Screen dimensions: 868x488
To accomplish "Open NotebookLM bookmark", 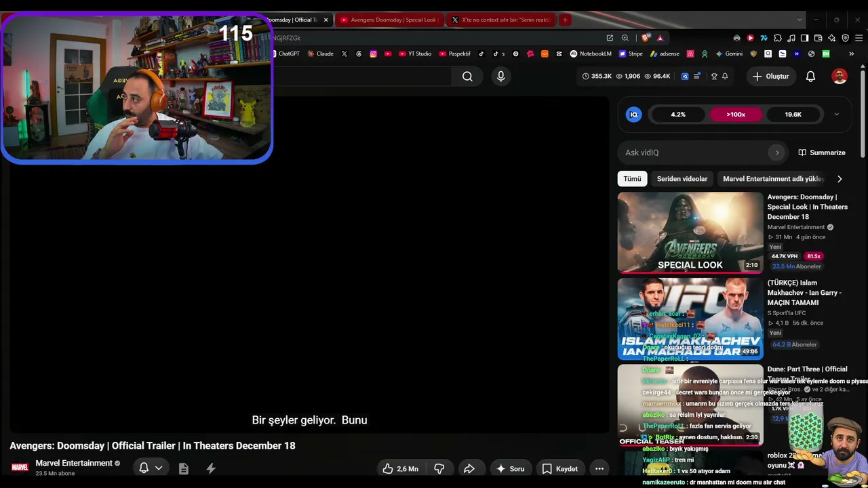I will [x=591, y=54].
